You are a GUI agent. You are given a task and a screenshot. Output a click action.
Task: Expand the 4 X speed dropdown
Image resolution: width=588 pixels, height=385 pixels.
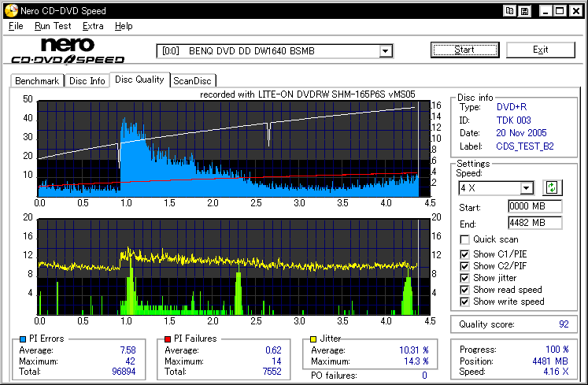[x=527, y=188]
